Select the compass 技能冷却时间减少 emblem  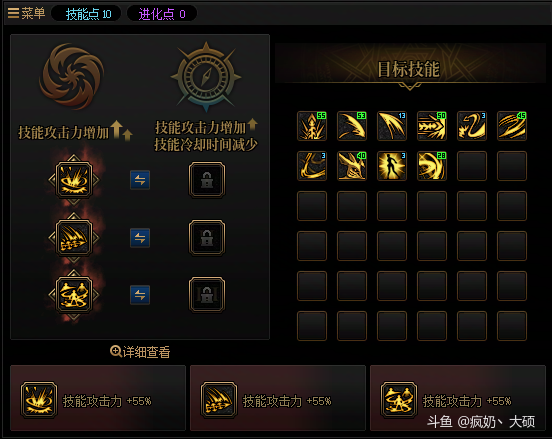[x=206, y=76]
